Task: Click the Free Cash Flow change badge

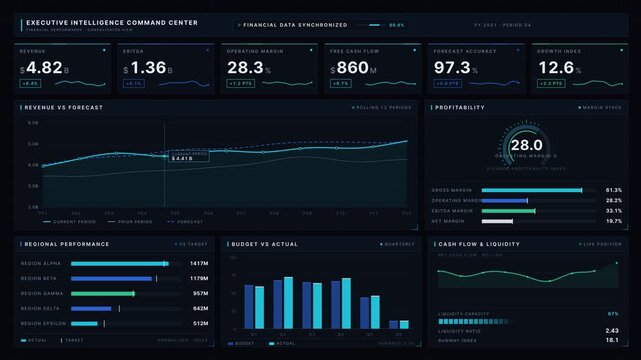Action: pyautogui.click(x=341, y=84)
